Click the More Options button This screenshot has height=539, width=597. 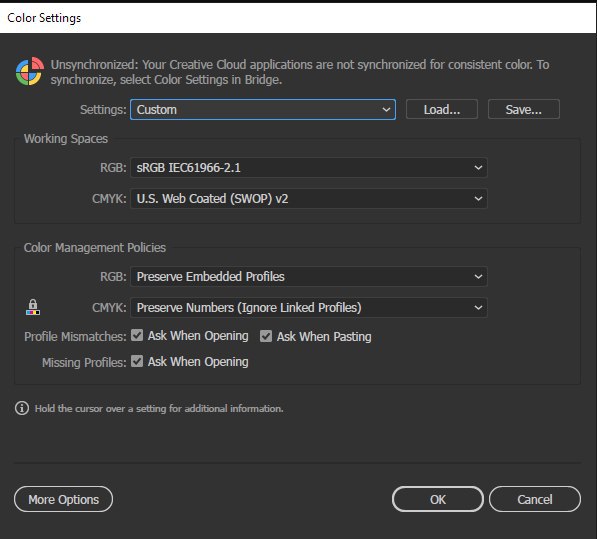coord(64,499)
